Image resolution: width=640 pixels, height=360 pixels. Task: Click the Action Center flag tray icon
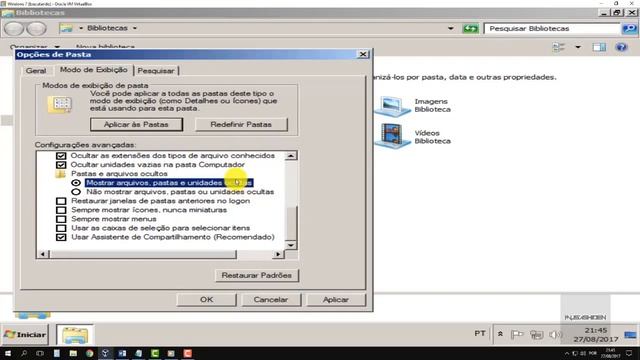(517, 334)
